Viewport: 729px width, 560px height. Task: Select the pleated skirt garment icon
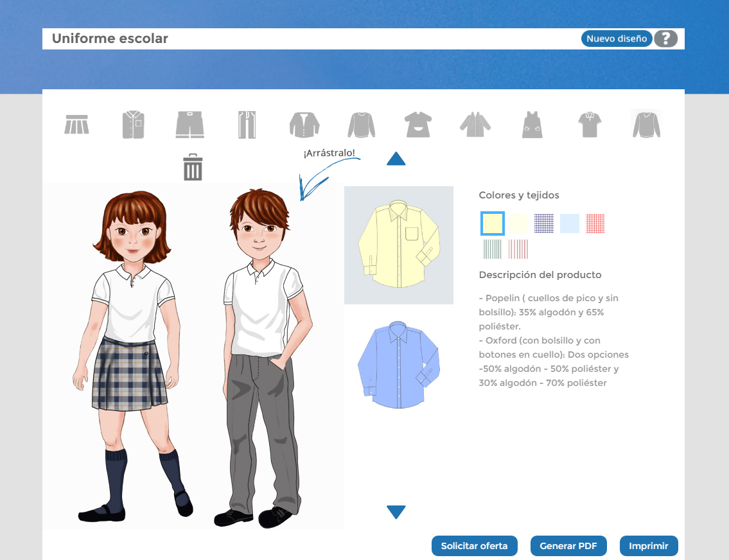76,124
